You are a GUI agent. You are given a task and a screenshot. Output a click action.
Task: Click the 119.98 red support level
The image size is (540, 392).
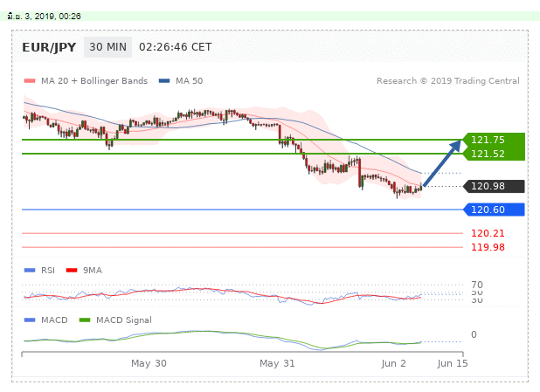pyautogui.click(x=488, y=247)
